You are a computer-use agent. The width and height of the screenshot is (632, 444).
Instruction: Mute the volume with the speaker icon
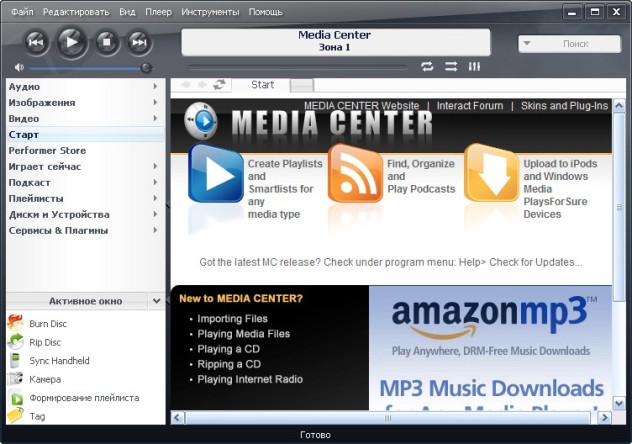click(x=19, y=67)
